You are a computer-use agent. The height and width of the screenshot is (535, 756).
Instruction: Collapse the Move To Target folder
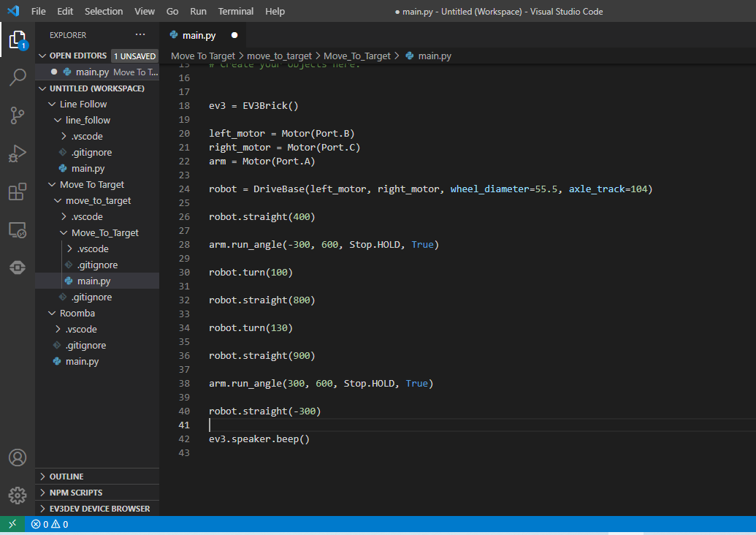pyautogui.click(x=52, y=185)
